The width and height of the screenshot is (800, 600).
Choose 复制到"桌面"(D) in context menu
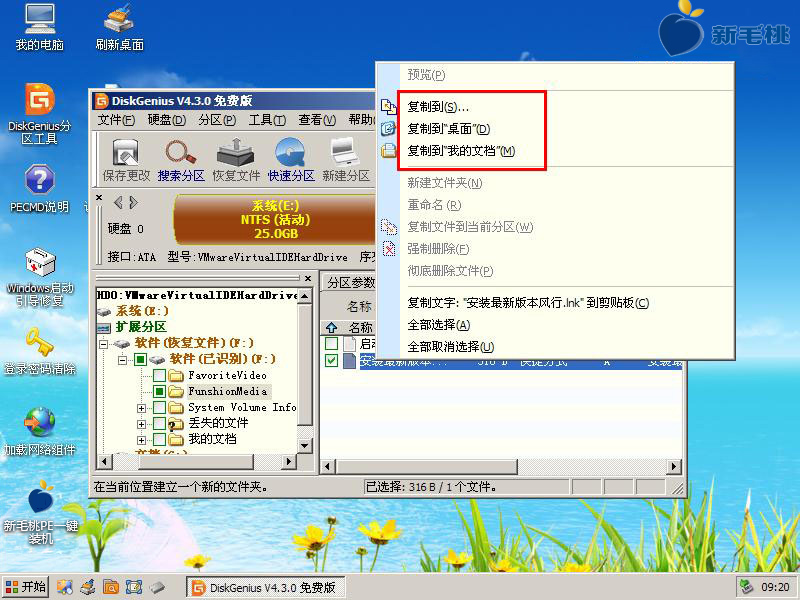pos(555,129)
